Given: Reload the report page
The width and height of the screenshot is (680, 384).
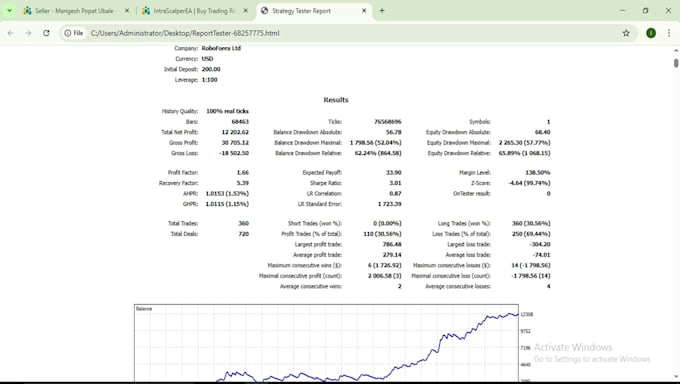Looking at the screenshot, I should coord(46,33).
